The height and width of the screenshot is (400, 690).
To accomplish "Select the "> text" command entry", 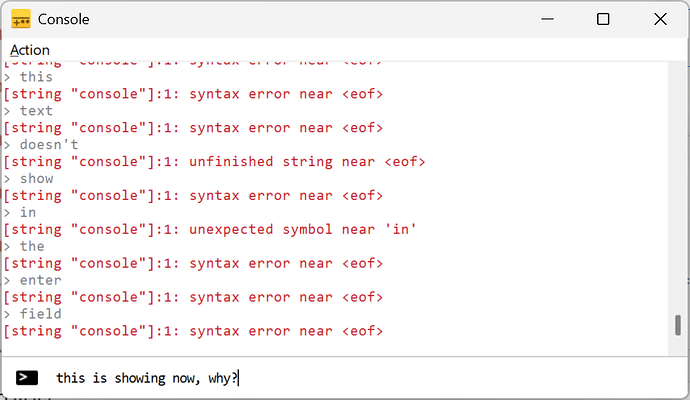I will tap(30, 111).
